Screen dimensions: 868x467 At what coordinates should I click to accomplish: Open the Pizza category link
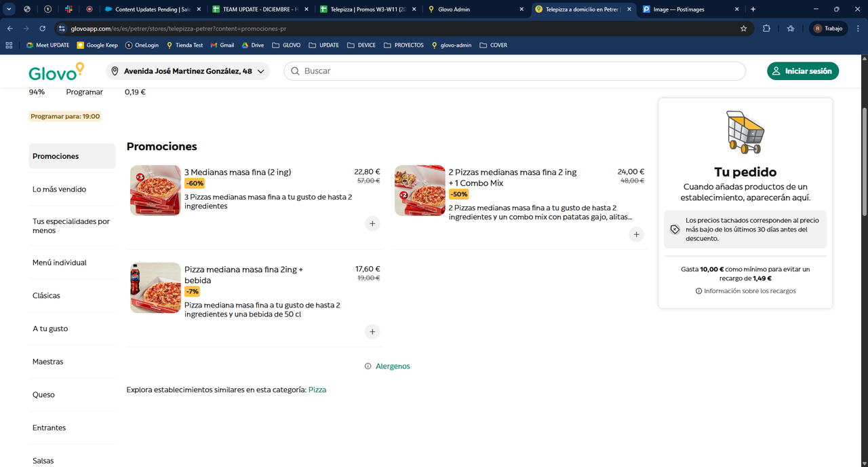click(x=317, y=390)
